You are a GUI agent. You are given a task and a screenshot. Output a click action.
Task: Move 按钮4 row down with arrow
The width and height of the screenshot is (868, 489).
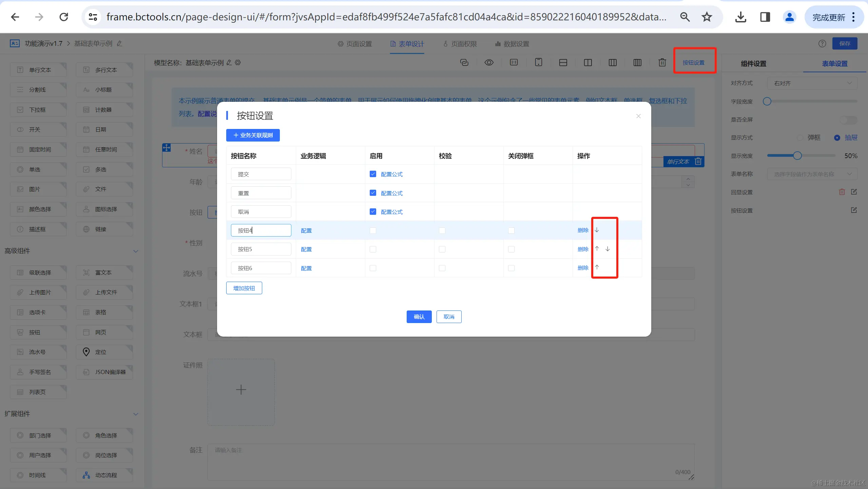tap(597, 230)
